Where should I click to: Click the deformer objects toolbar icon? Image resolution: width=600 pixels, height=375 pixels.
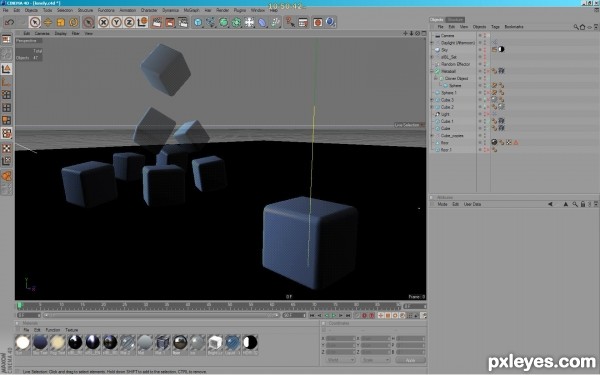[262, 22]
